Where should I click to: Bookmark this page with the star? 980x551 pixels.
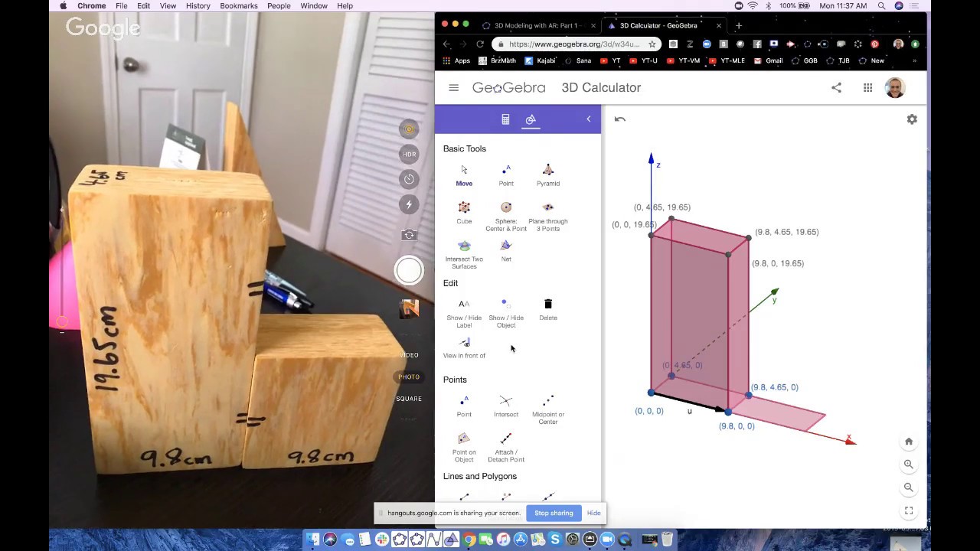click(x=652, y=44)
